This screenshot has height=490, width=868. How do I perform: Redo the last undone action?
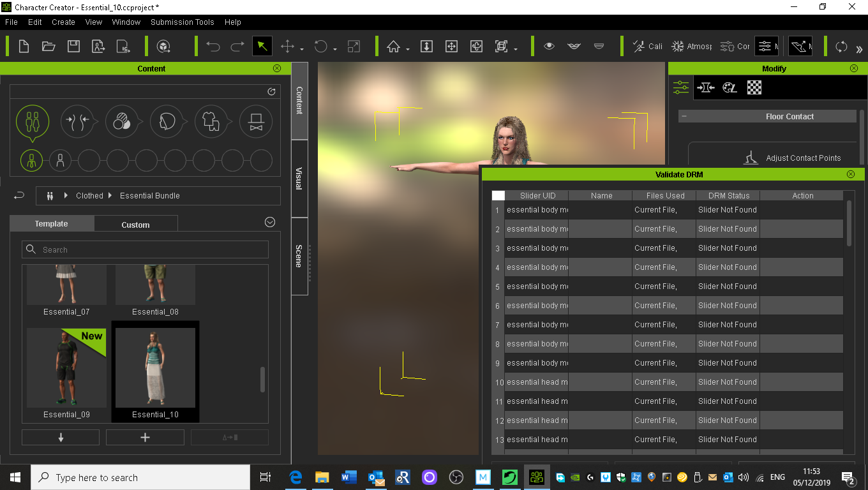pyautogui.click(x=237, y=47)
